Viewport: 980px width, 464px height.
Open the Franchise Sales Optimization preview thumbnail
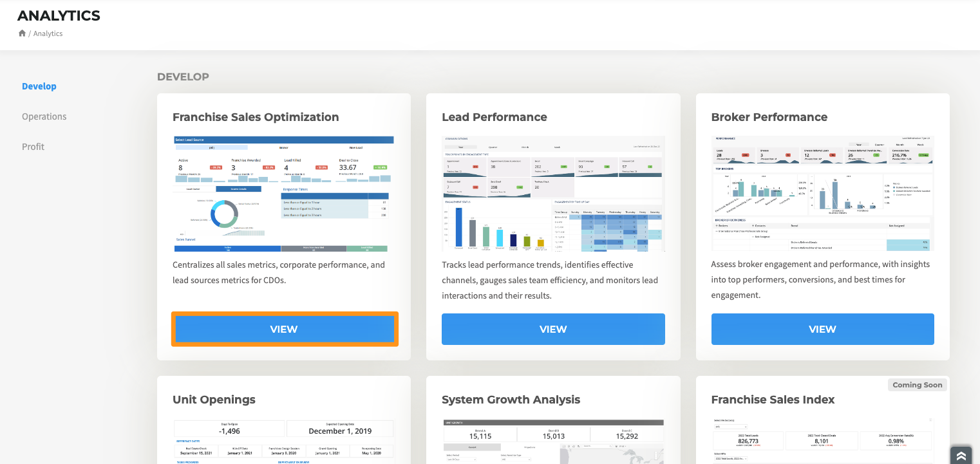pos(284,193)
